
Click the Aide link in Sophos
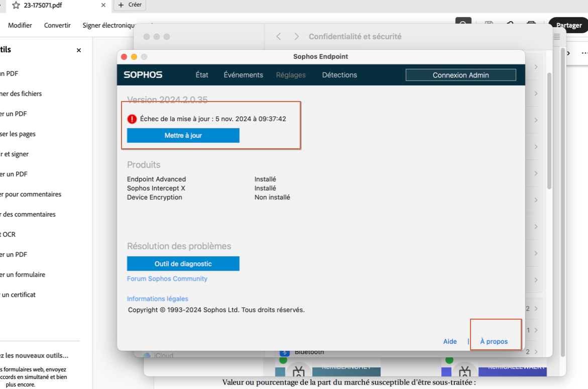point(449,341)
